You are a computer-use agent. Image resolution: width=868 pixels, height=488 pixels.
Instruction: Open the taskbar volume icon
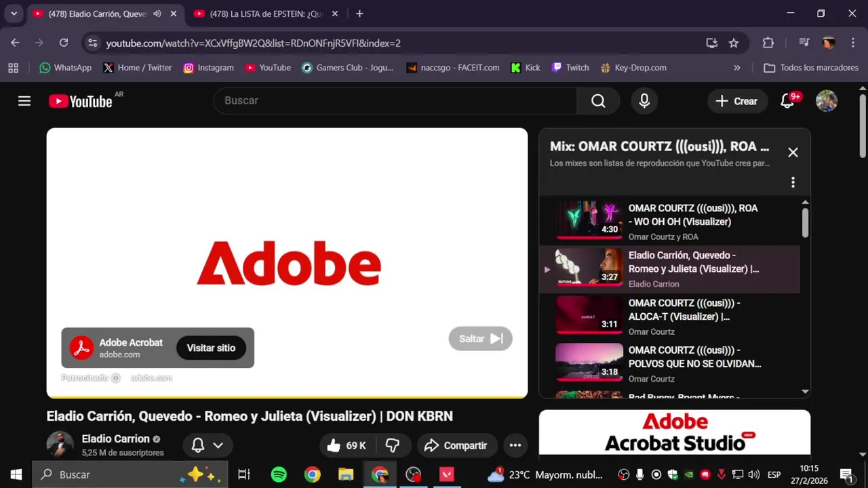[x=755, y=474]
